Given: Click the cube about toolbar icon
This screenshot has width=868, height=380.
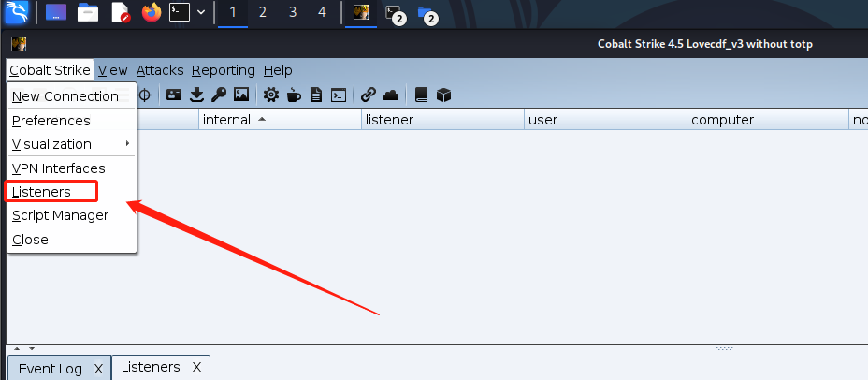Looking at the screenshot, I should coord(444,95).
